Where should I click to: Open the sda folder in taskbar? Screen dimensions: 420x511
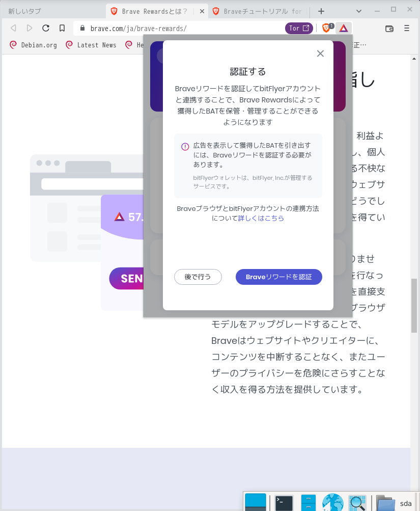pos(394,503)
